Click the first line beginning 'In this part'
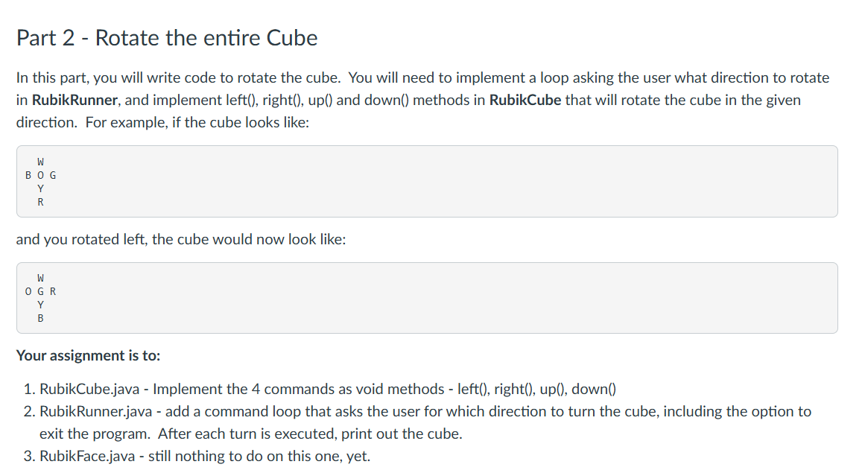Screen dimensions: 868x476 click(422, 77)
